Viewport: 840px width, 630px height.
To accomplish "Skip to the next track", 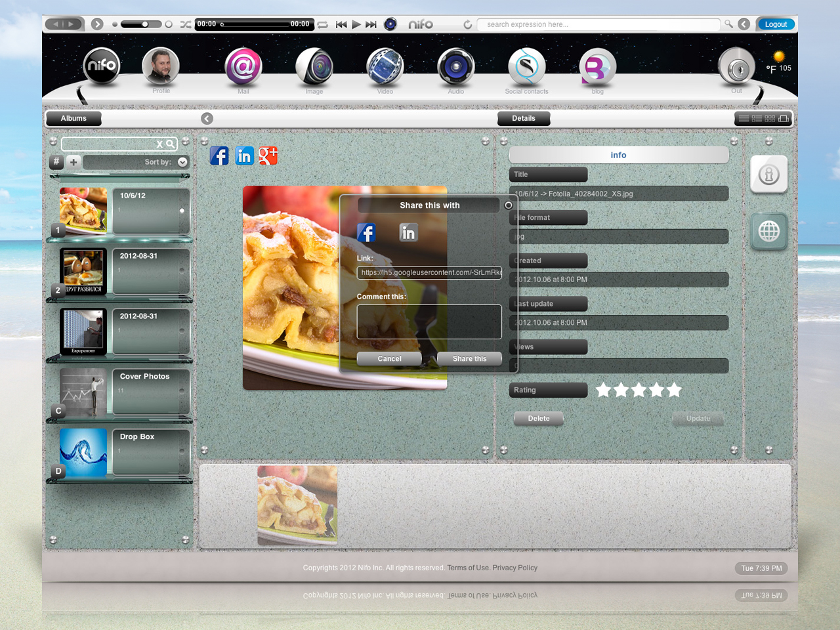I will click(371, 24).
